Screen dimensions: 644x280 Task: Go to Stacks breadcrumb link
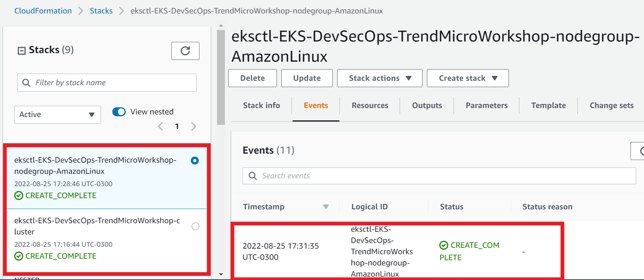[x=101, y=11]
